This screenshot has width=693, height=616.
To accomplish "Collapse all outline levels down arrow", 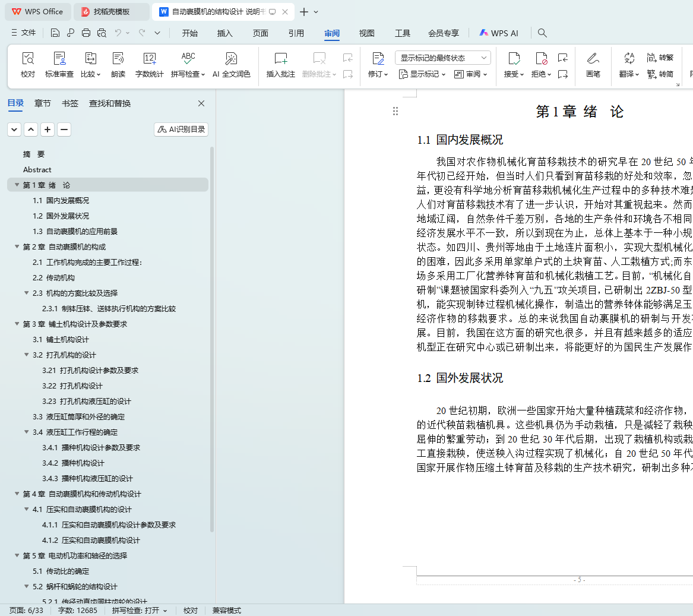I will [14, 129].
